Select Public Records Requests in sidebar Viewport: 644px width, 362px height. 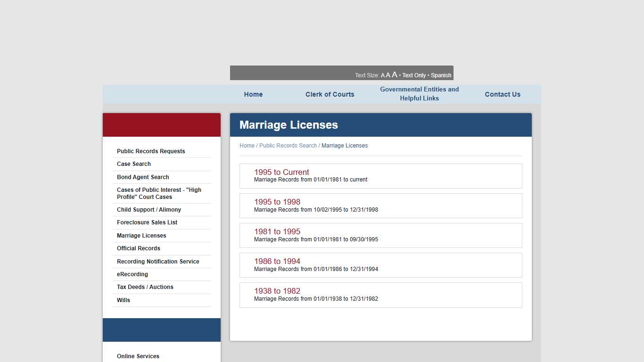pos(151,151)
